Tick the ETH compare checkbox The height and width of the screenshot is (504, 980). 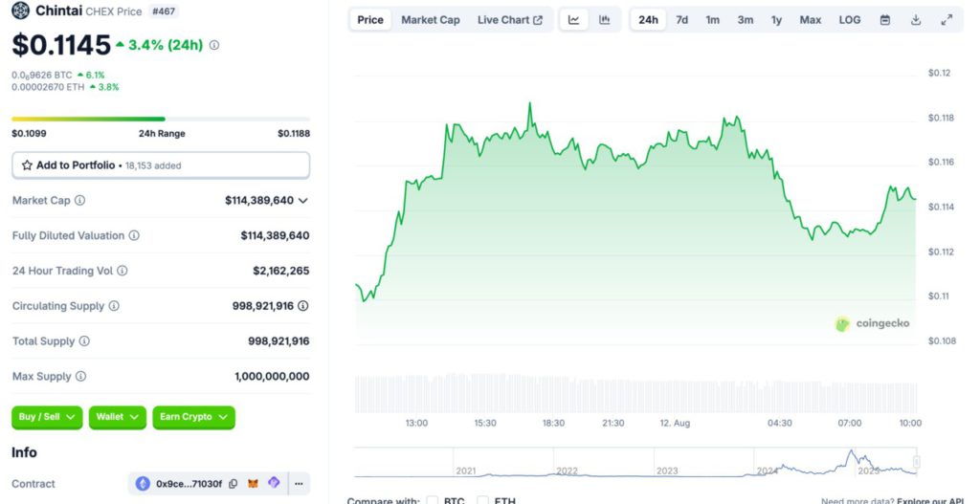[483, 500]
